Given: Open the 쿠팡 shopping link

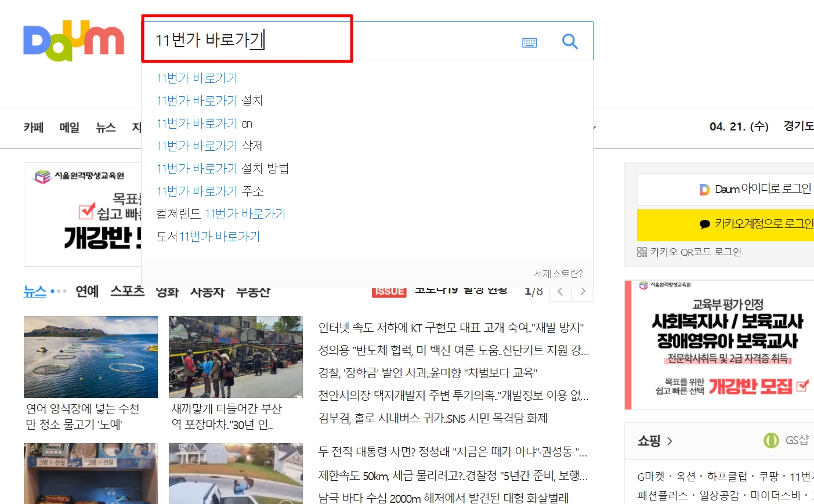Looking at the screenshot, I should pyautogui.click(x=769, y=476).
